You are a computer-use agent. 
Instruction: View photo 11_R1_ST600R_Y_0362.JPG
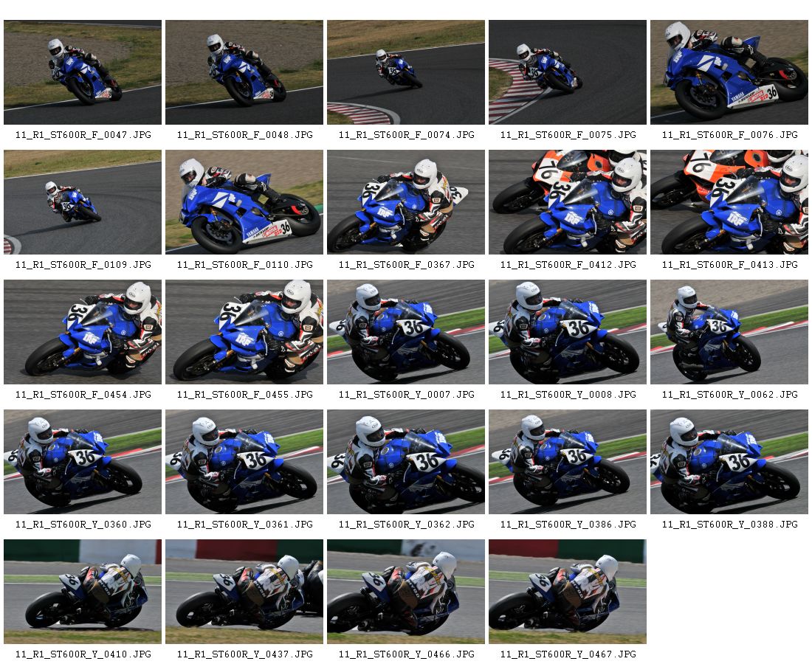pos(406,462)
